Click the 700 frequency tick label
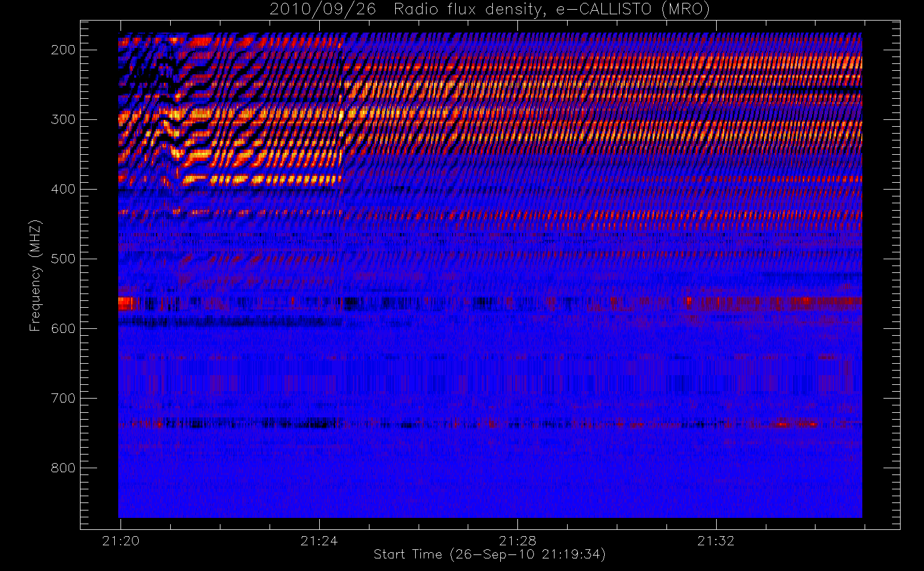Screen dimensions: 924x571 (63, 398)
